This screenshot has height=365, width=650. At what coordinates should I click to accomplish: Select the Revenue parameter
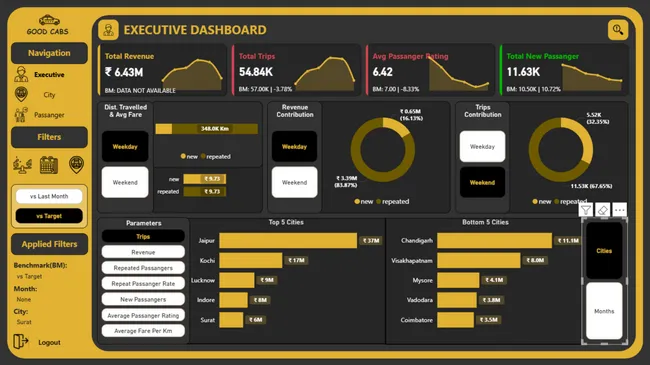[143, 252]
